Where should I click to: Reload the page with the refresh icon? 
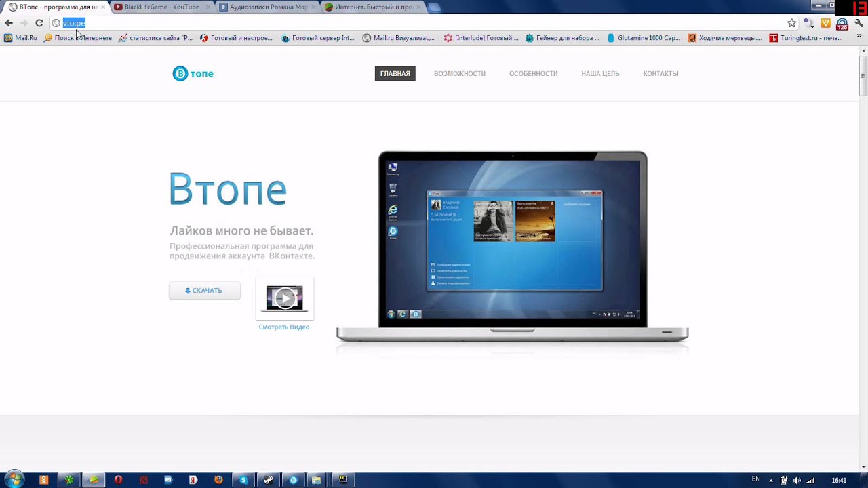(39, 23)
